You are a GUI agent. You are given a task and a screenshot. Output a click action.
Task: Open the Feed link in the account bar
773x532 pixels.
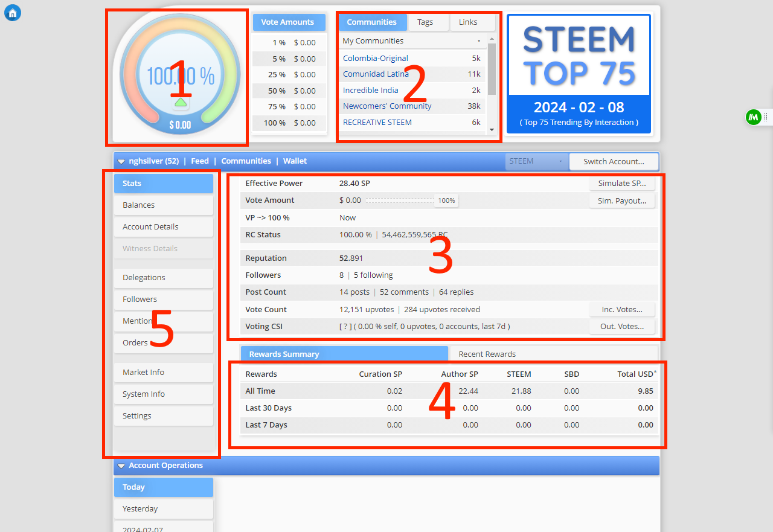tap(200, 161)
